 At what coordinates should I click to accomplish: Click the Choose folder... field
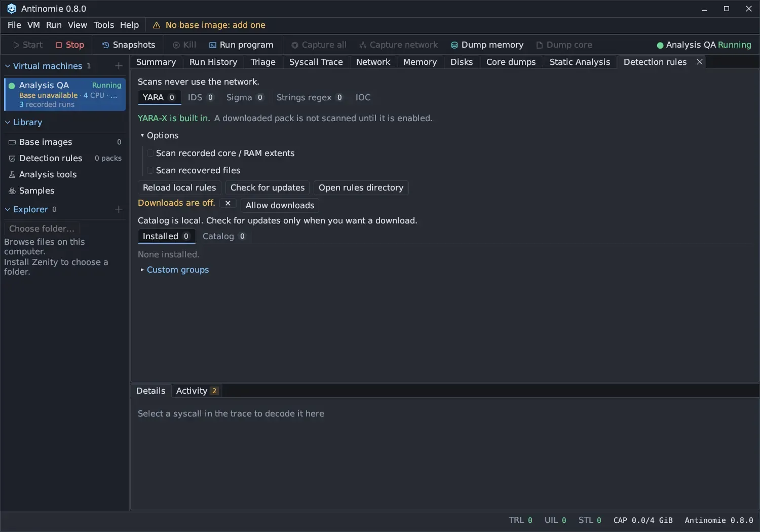42,229
